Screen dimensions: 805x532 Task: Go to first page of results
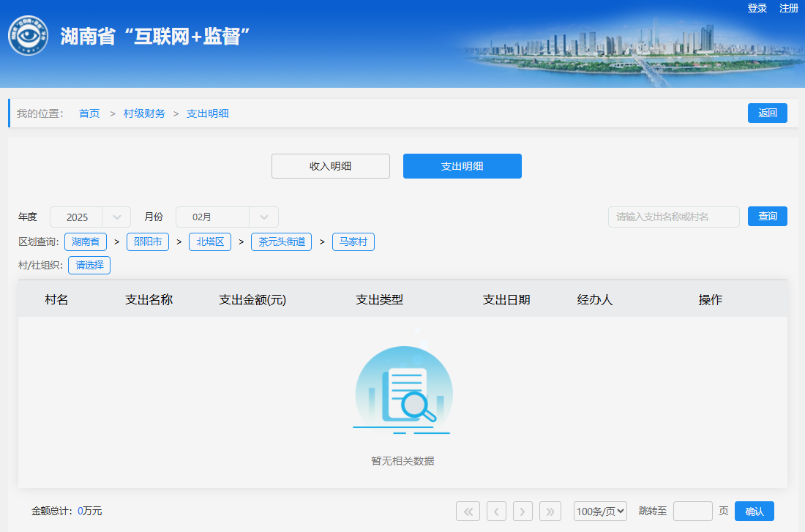[468, 511]
